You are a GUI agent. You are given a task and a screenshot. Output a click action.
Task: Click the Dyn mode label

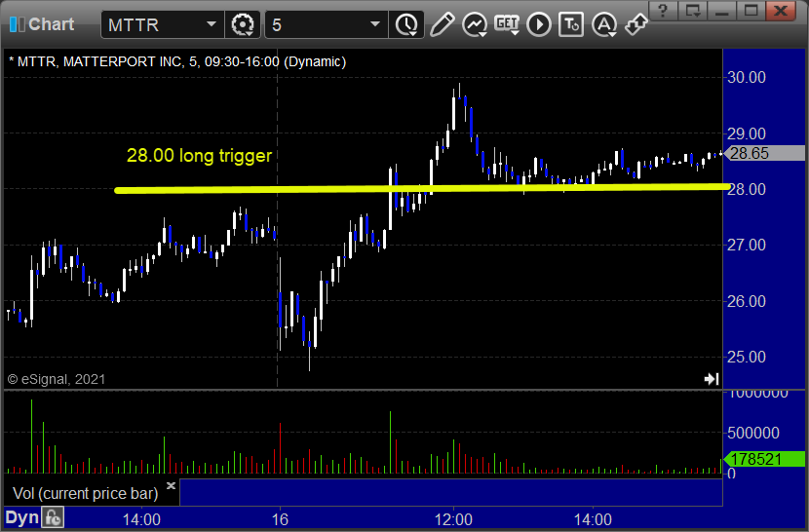[21, 517]
